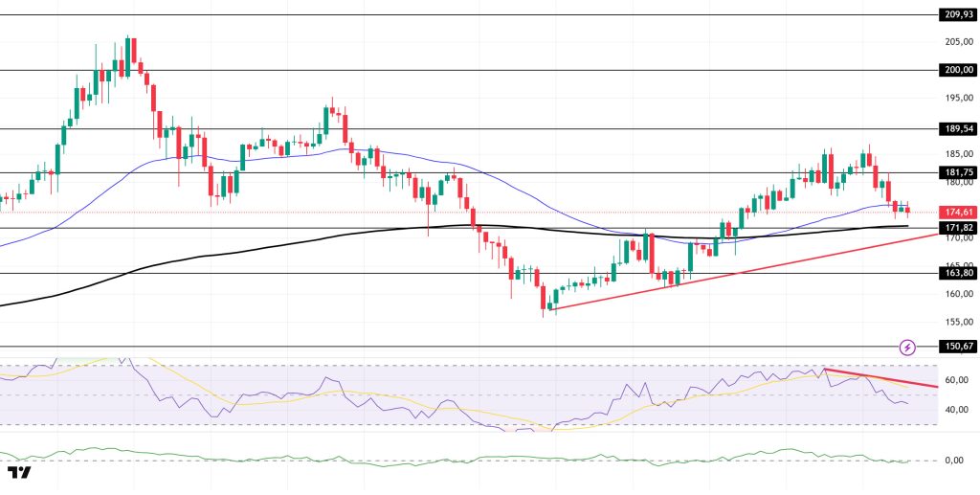Select the 200,00 price level label
This screenshot has width=980, height=495.
pyautogui.click(x=957, y=70)
